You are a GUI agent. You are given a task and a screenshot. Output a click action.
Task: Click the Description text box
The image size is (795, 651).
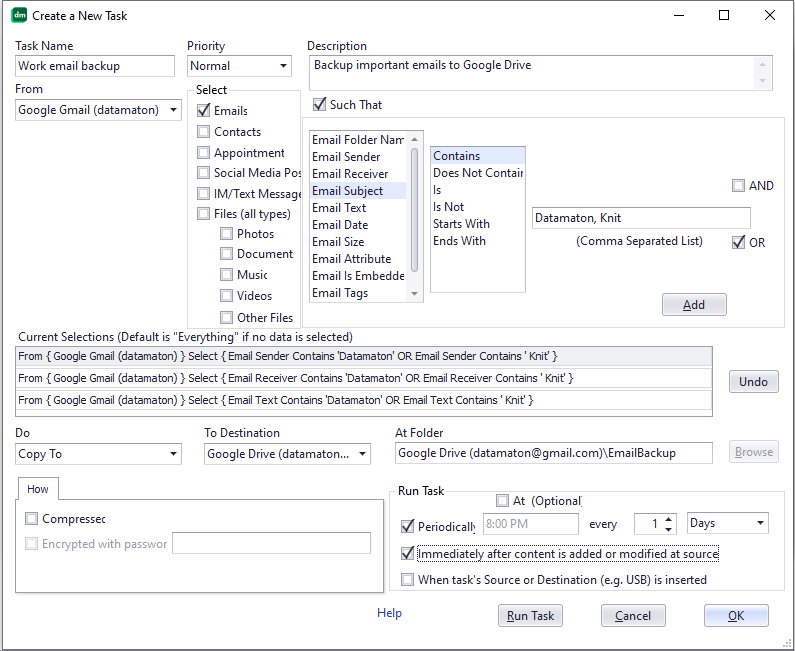click(540, 73)
